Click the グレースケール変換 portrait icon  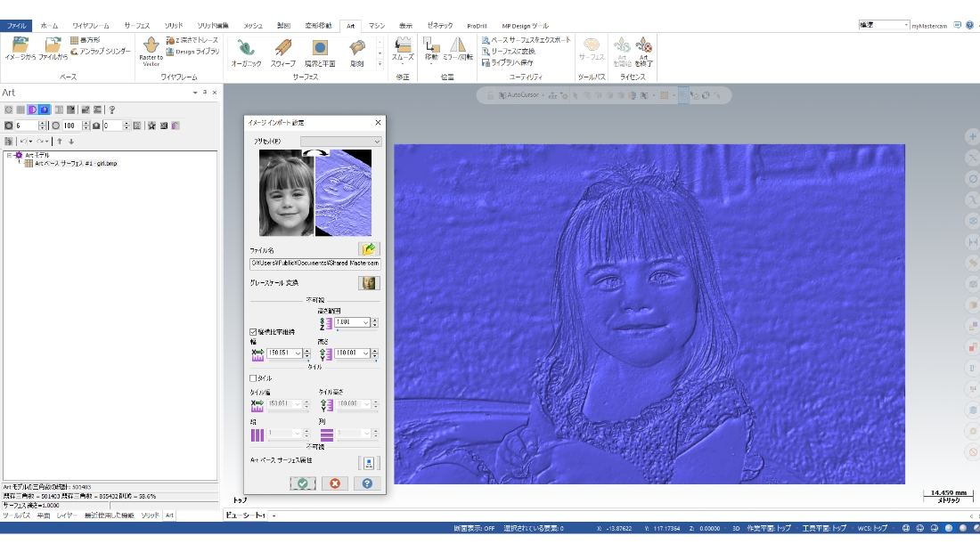point(369,283)
